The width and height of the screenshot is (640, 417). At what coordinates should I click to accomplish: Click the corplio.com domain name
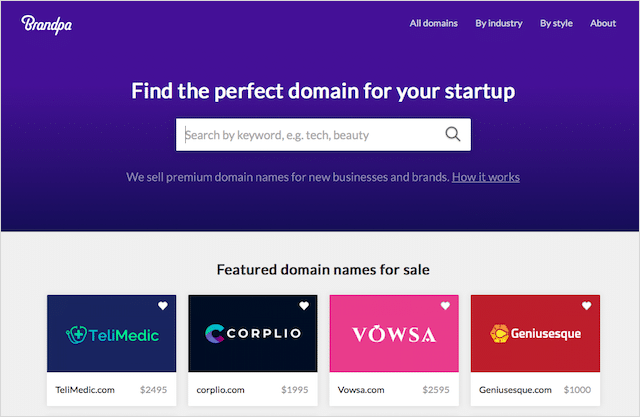pyautogui.click(x=221, y=390)
